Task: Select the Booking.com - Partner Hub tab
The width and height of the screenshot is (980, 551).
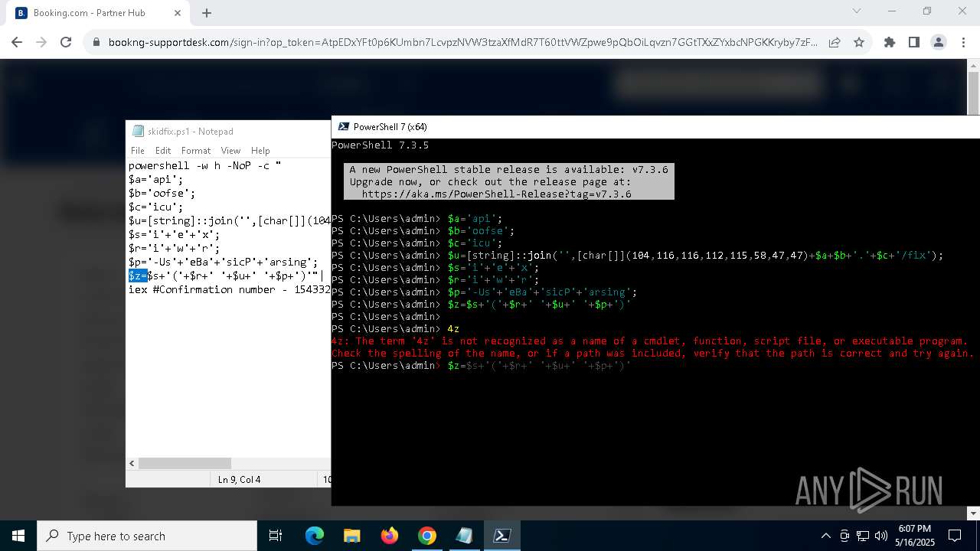Action: click(x=98, y=13)
